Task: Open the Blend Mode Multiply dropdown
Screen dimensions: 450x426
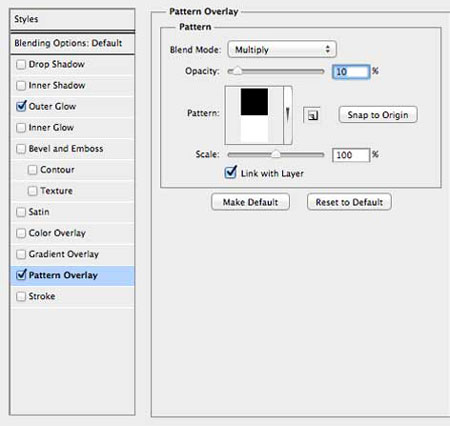Action: pos(282,50)
